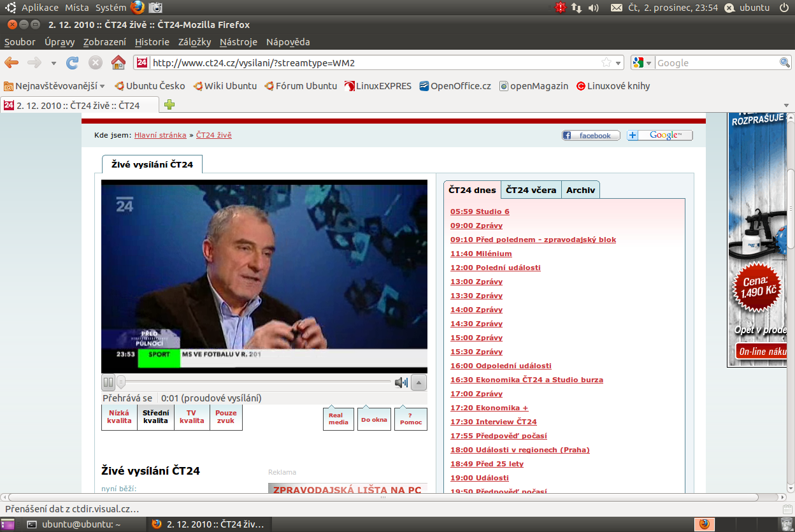795x532 pixels.
Task: Mute the video player speaker icon
Action: pos(401,382)
